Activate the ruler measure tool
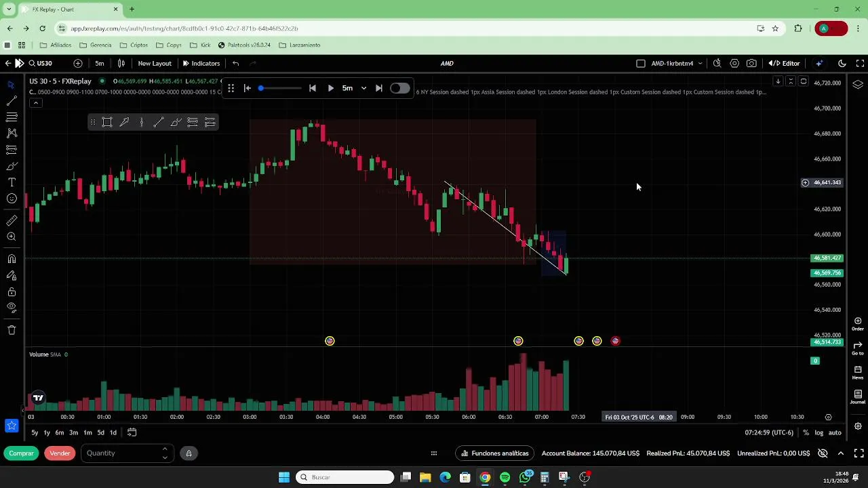The width and height of the screenshot is (868, 488). (12, 220)
